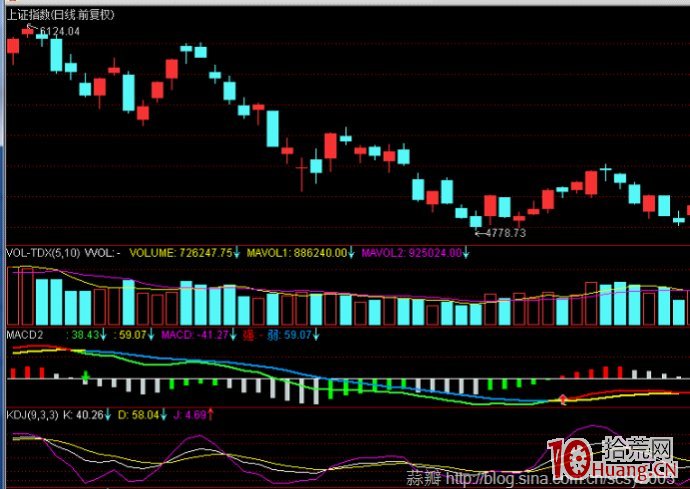Click the MACD: -41.27 value
The height and width of the screenshot is (489, 690).
195,335
